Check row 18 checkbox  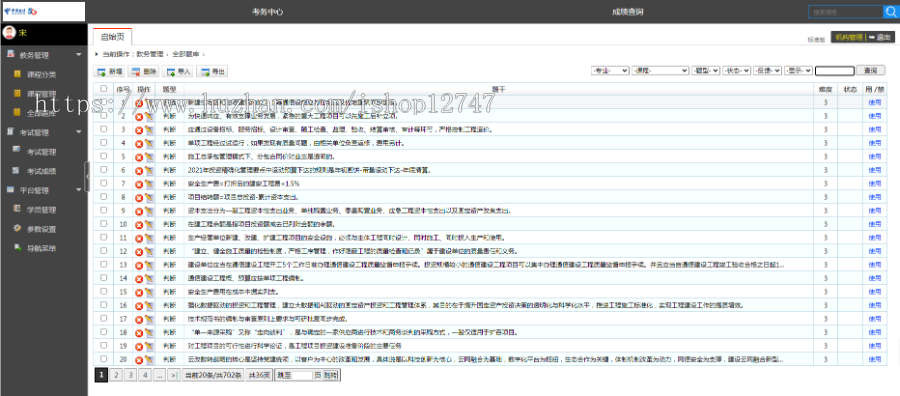(x=103, y=332)
